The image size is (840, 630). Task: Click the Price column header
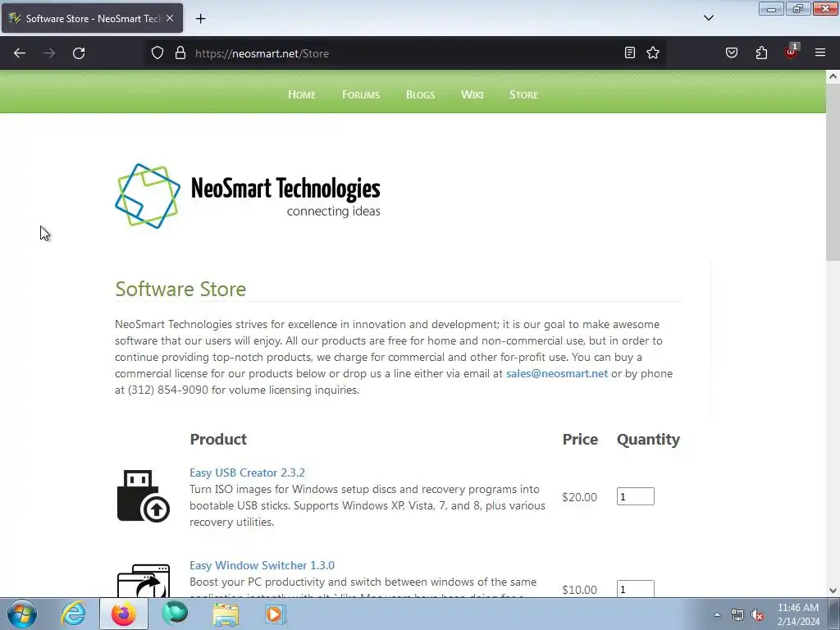tap(580, 440)
